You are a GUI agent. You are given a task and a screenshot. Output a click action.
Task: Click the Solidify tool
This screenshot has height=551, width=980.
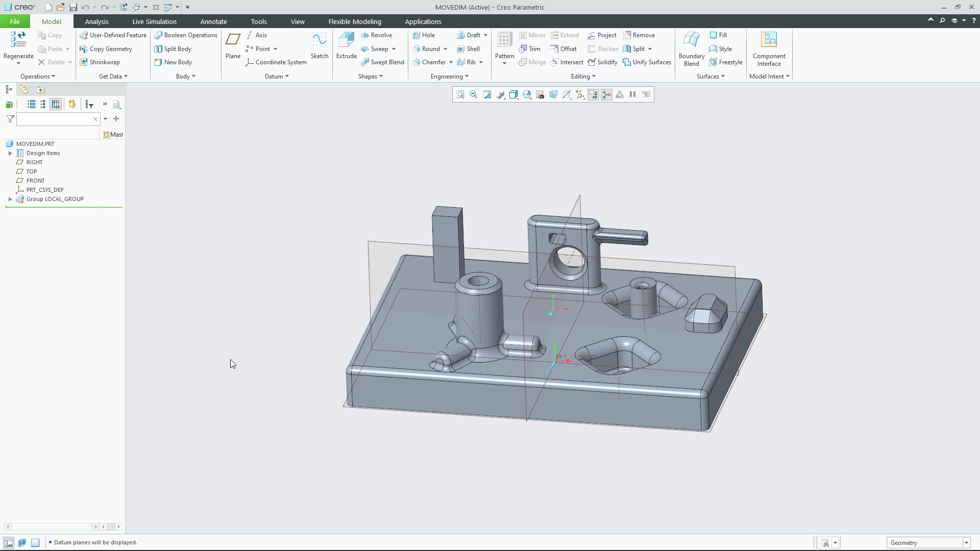(x=602, y=62)
